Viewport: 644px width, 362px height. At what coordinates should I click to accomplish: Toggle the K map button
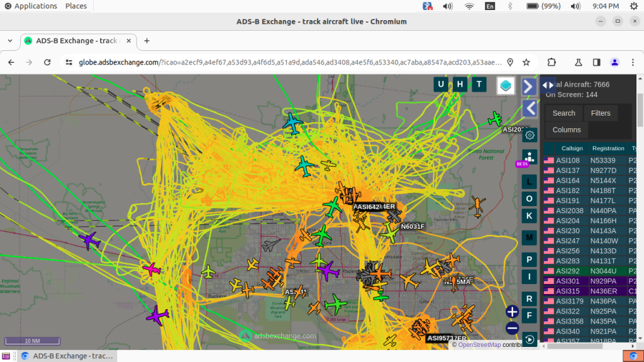point(530,216)
